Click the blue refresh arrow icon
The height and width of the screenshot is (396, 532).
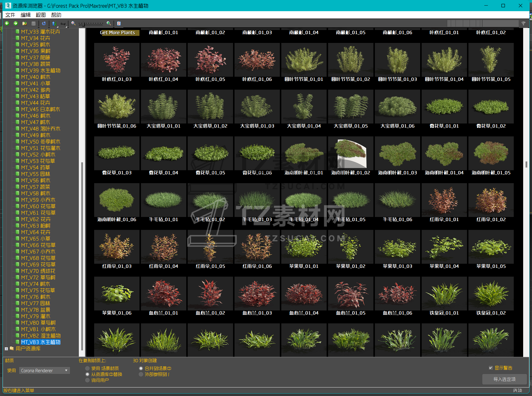pyautogui.click(x=44, y=24)
